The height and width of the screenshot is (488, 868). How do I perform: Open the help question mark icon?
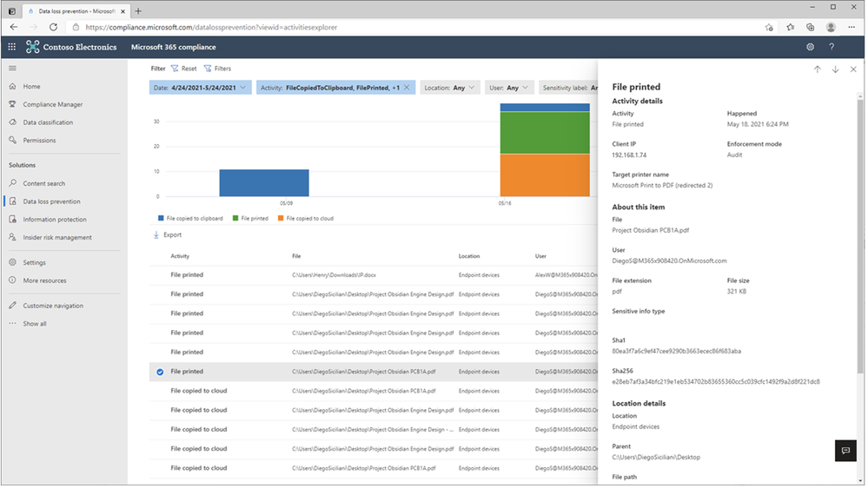(832, 47)
